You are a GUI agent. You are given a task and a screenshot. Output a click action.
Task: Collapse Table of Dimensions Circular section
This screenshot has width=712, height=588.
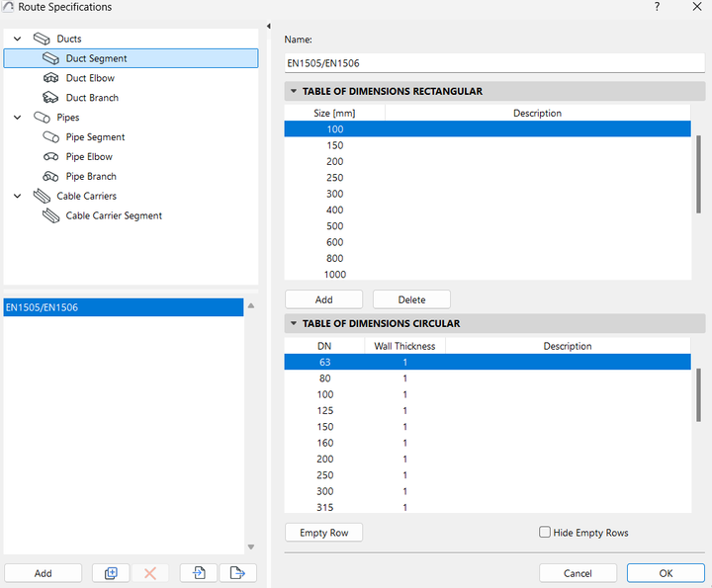click(x=294, y=323)
